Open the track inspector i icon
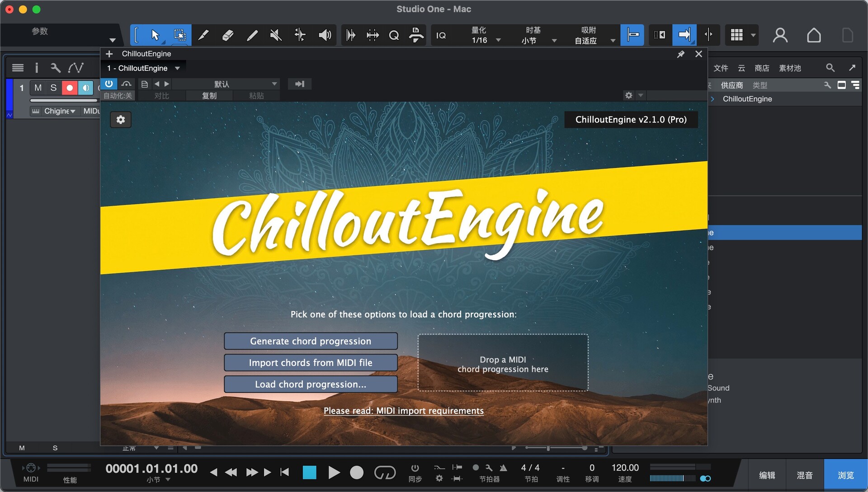 click(x=37, y=68)
